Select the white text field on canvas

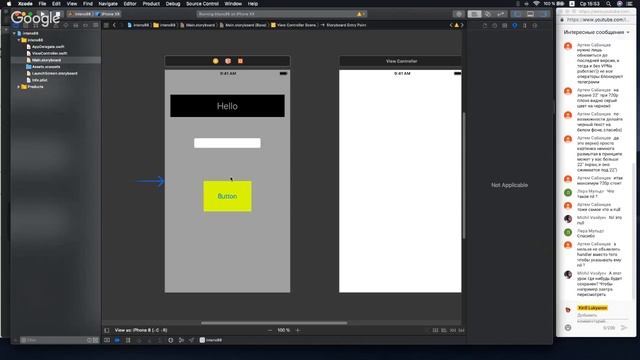pos(227,143)
